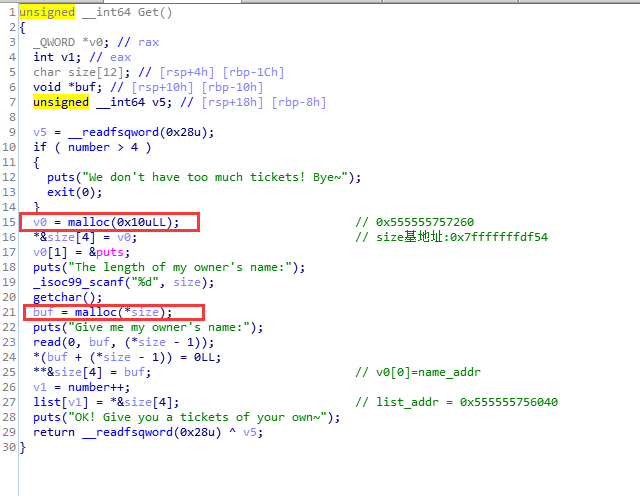
Task: Click variable buf at start of line 21
Action: pos(44,312)
